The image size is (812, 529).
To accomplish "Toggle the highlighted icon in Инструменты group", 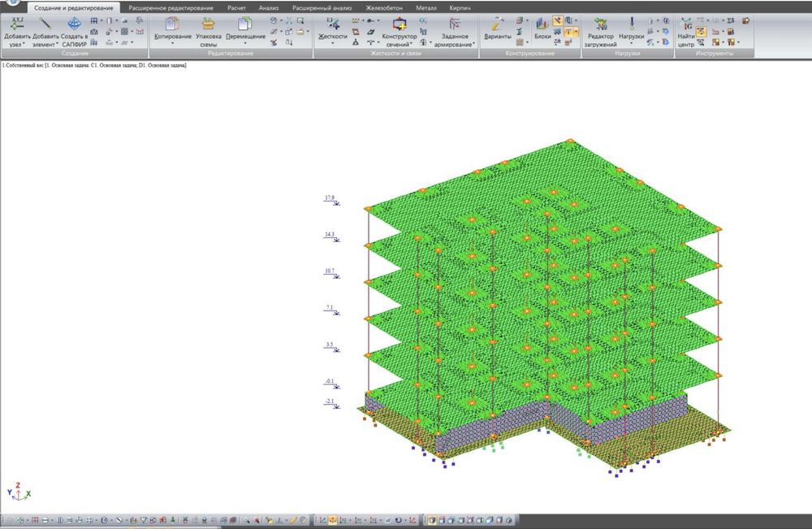I will pyautogui.click(x=702, y=32).
